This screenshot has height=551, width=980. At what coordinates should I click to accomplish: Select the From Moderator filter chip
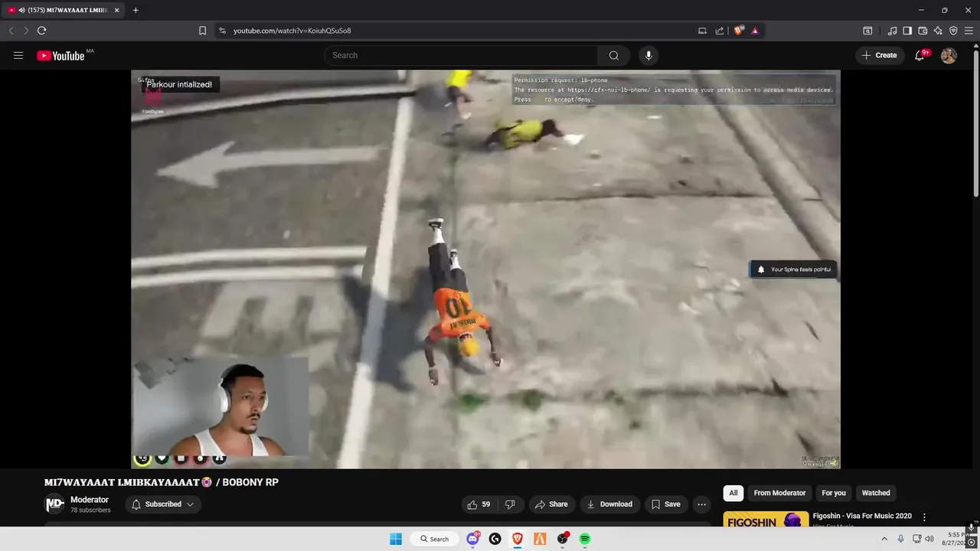click(x=779, y=493)
